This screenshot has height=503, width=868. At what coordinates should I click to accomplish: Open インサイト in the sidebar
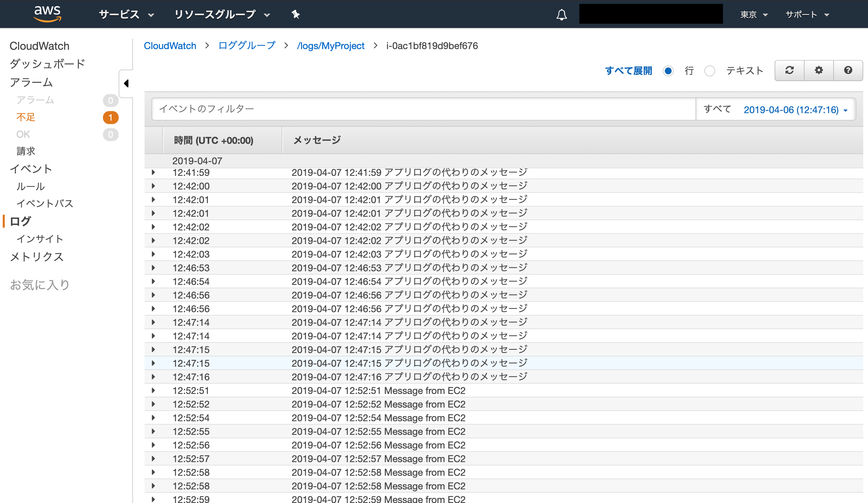click(40, 239)
